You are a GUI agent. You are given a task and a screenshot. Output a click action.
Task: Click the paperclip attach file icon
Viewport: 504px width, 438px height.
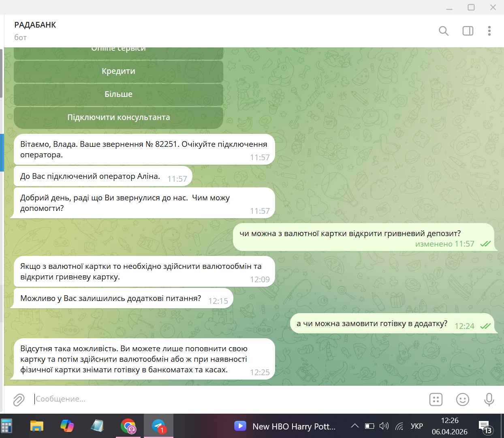(19, 400)
